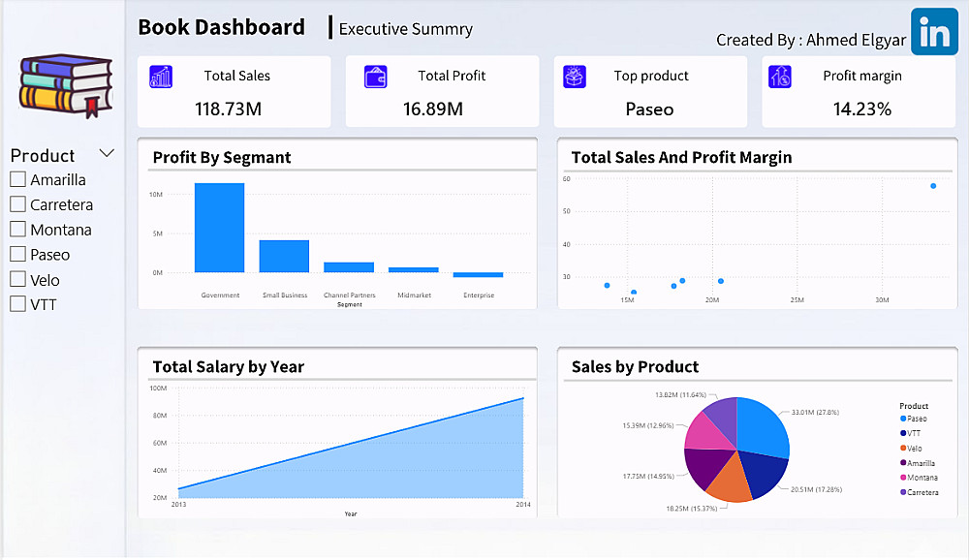The height and width of the screenshot is (560, 969).
Task: Click the 17.75M (14.95%) pie label
Action: (x=647, y=477)
